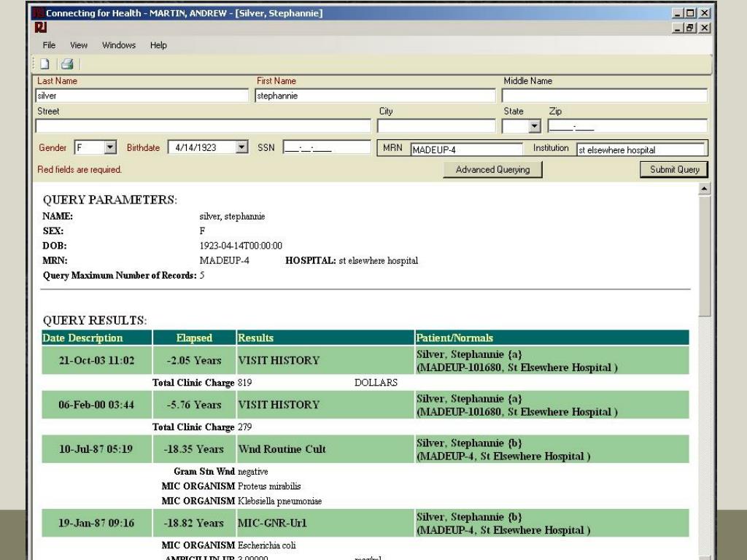
Task: Open the View menu
Action: [x=79, y=45]
